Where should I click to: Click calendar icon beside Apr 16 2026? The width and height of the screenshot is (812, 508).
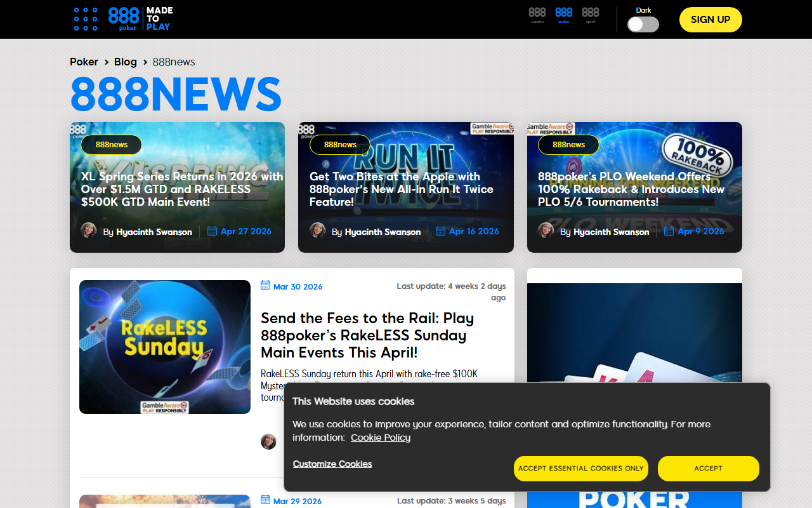[x=440, y=231]
